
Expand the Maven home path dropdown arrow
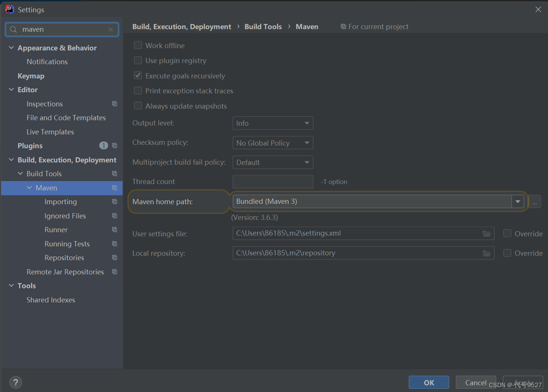click(517, 202)
